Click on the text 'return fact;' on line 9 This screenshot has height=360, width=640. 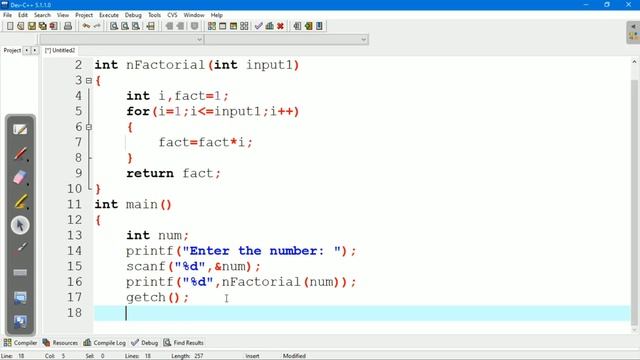173,173
